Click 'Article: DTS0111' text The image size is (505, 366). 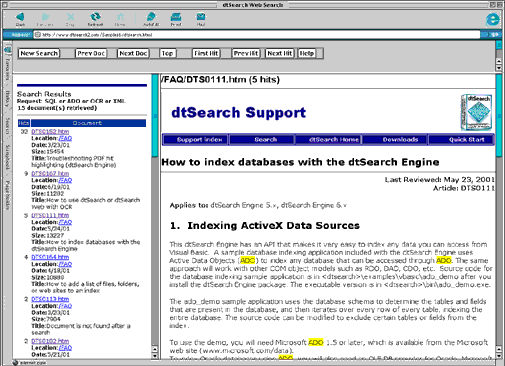tap(464, 188)
